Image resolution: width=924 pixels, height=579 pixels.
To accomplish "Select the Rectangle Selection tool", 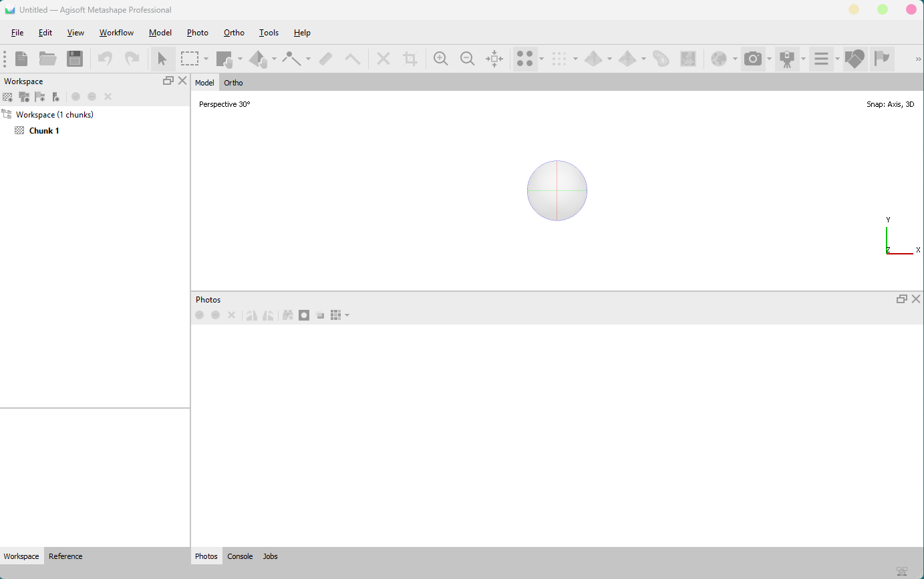I will point(190,59).
